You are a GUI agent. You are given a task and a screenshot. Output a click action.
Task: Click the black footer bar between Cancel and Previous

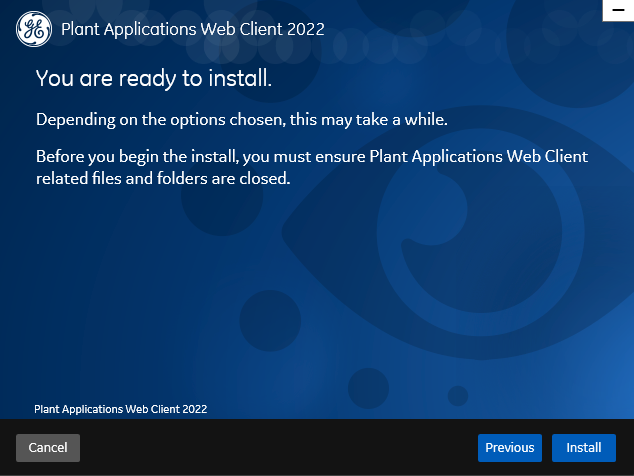[x=279, y=448]
